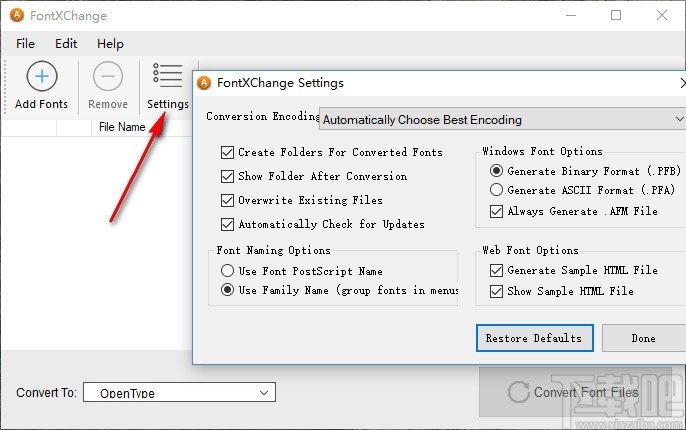Click the Remove toolbar icon

pyautogui.click(x=108, y=78)
